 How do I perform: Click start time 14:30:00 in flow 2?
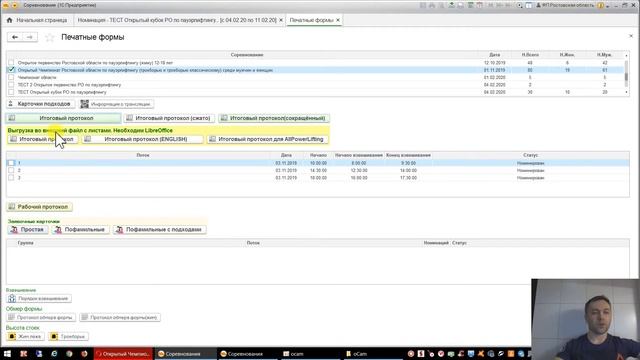[x=318, y=170]
